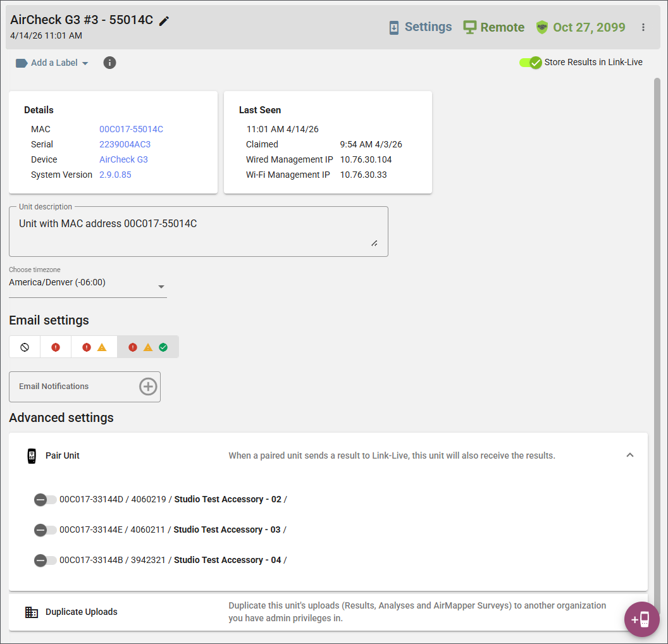Click the blue label tag icon
The height and width of the screenshot is (644, 668).
pyautogui.click(x=22, y=63)
